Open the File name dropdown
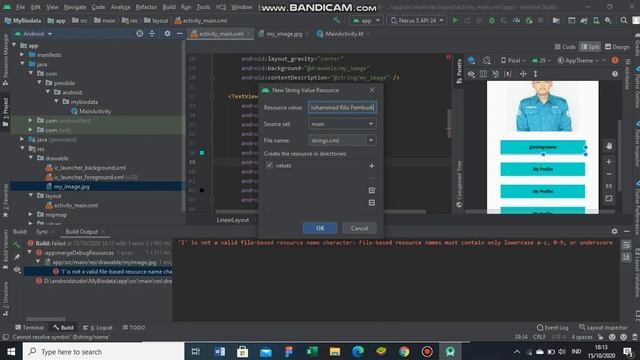 pos(342,140)
